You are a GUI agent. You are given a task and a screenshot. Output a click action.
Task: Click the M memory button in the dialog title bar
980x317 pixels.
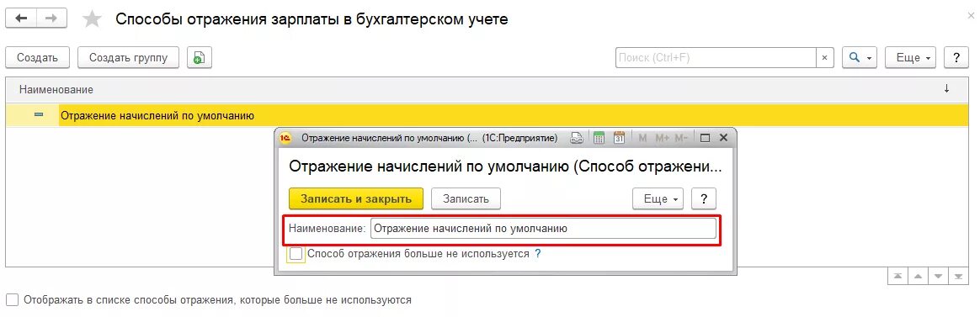(642, 138)
